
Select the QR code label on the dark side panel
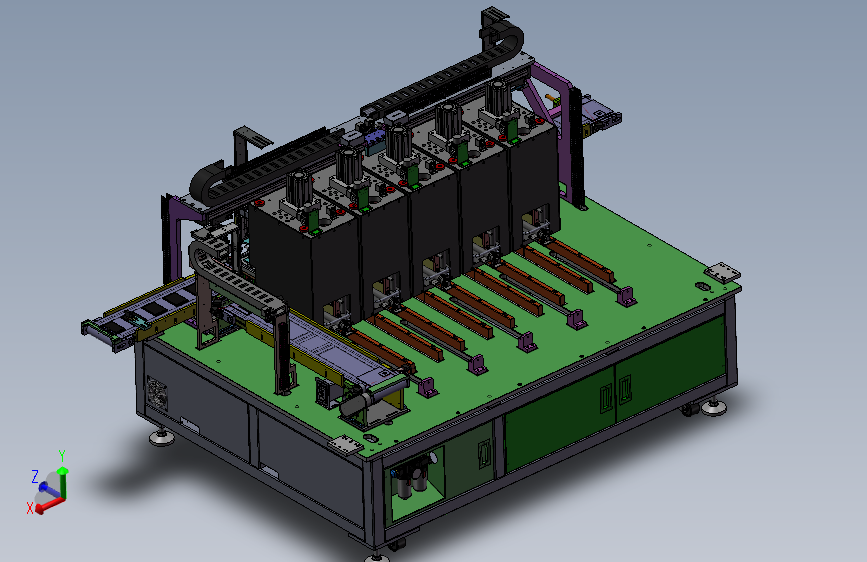(157, 393)
